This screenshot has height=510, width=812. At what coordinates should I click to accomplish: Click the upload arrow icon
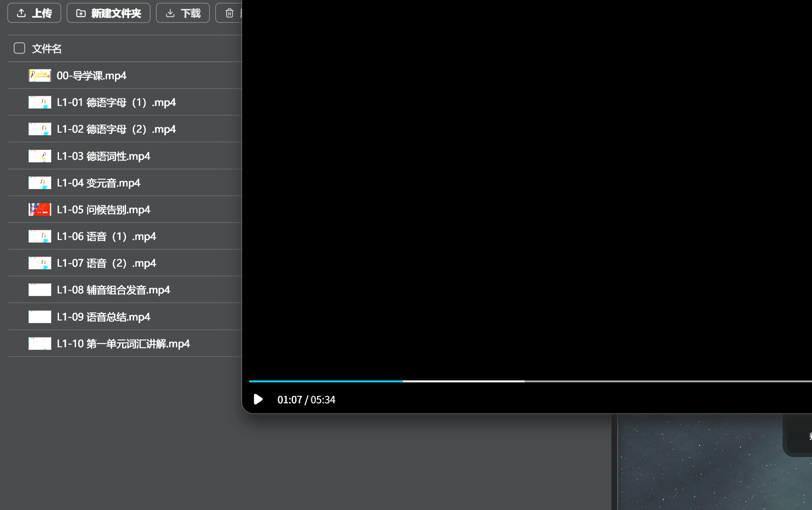point(22,13)
